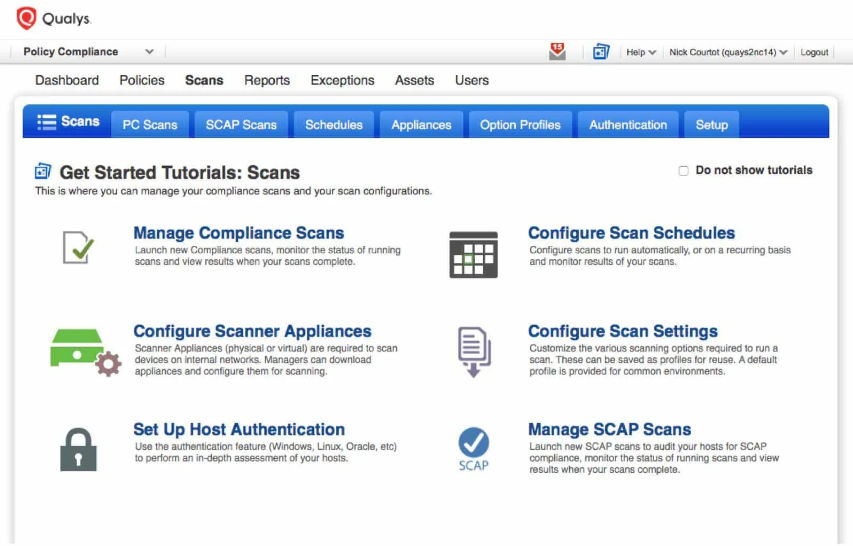Screen dimensions: 853x546
Task: Switch to the PC Scans tab
Action: coord(150,125)
